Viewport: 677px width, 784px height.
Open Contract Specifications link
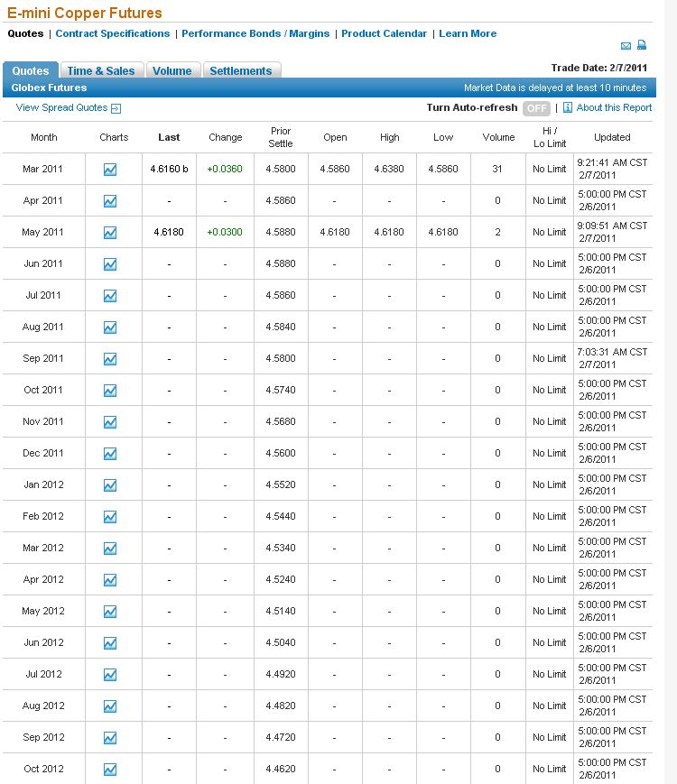pos(113,33)
